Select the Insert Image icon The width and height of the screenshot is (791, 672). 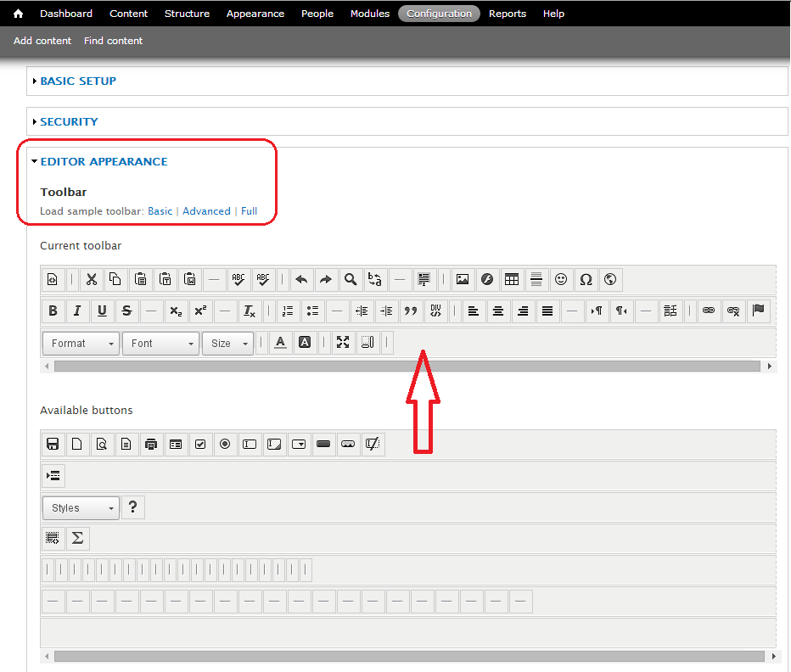pos(462,279)
